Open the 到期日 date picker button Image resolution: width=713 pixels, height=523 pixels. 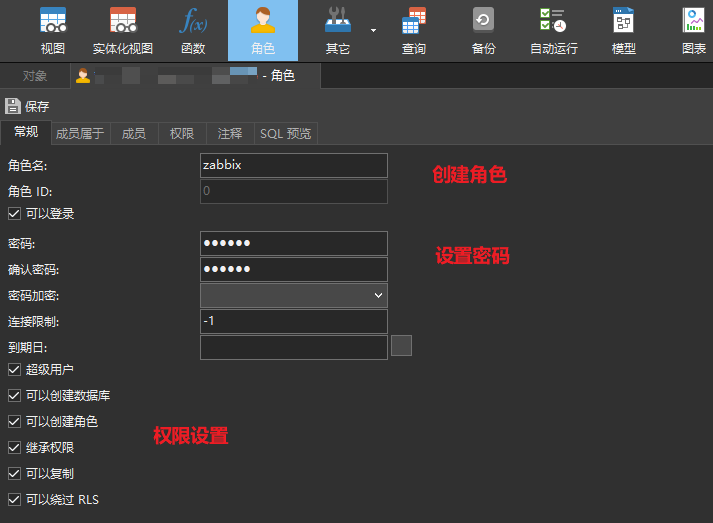coord(402,346)
